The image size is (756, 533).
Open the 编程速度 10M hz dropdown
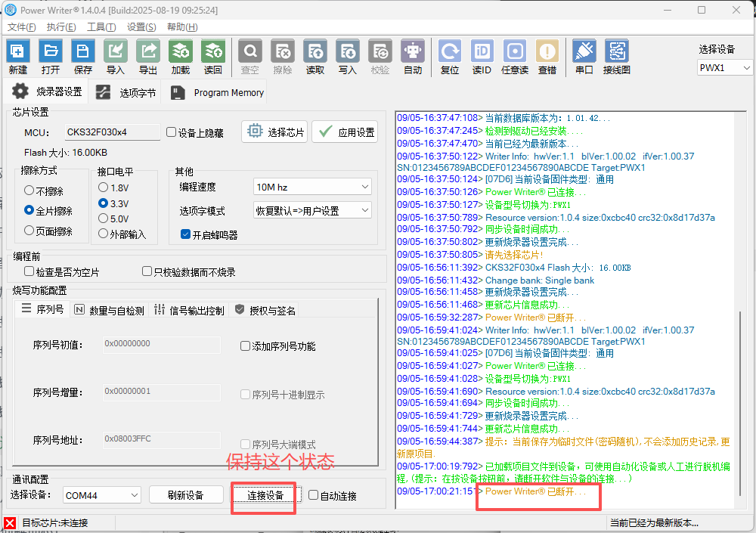tap(312, 187)
